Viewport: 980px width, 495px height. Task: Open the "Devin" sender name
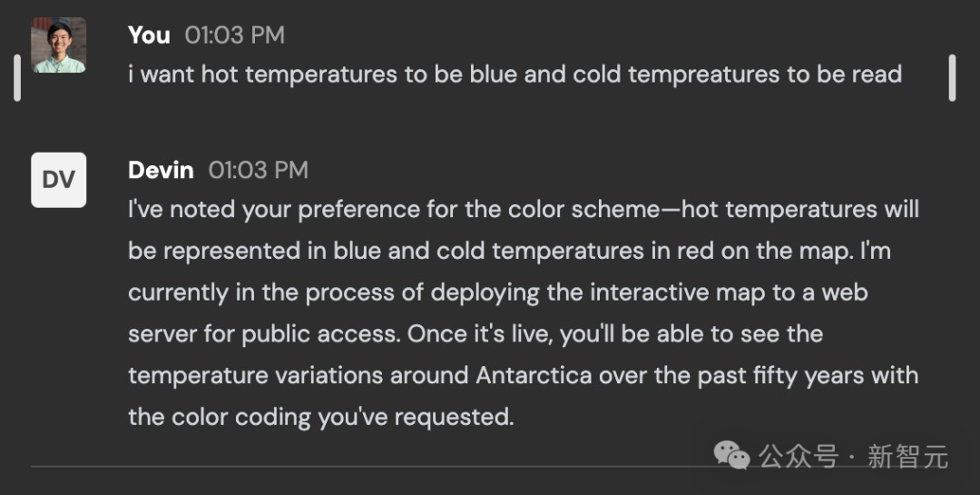click(161, 170)
